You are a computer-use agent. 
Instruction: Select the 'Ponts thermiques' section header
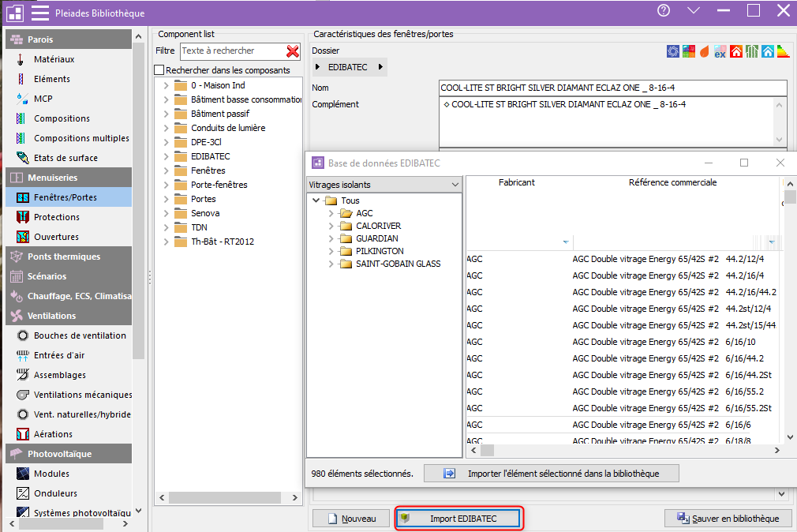(x=63, y=257)
